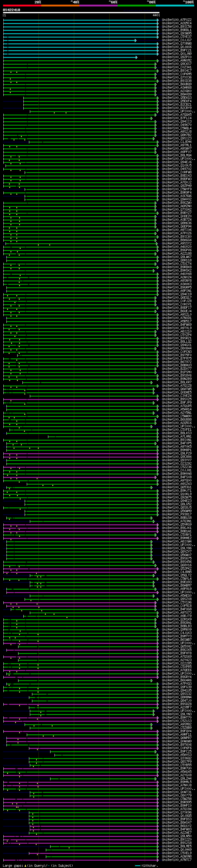Select the UniRef100_B9FC21 label
The width and height of the screenshot is (197, 868).
(x=177, y=50)
